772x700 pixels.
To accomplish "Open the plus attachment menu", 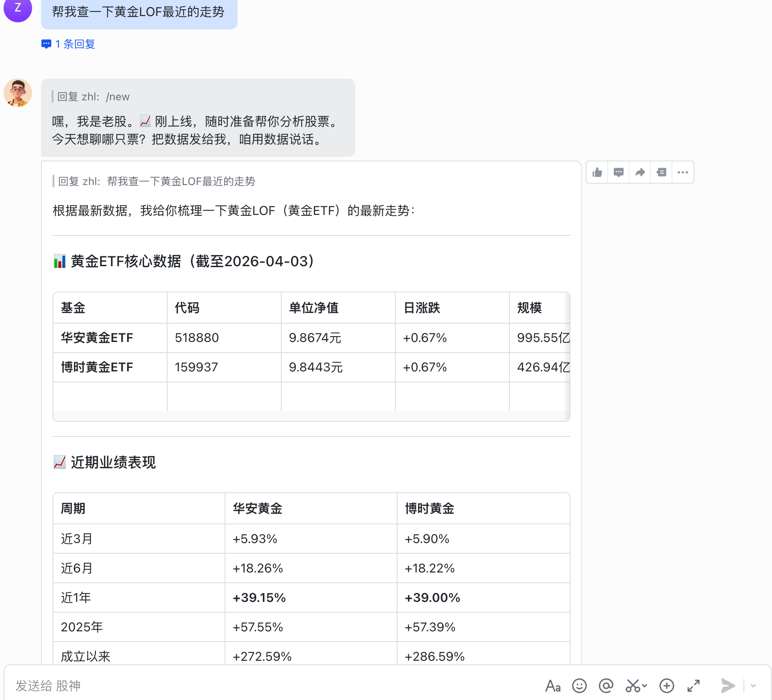I will pyautogui.click(x=666, y=686).
